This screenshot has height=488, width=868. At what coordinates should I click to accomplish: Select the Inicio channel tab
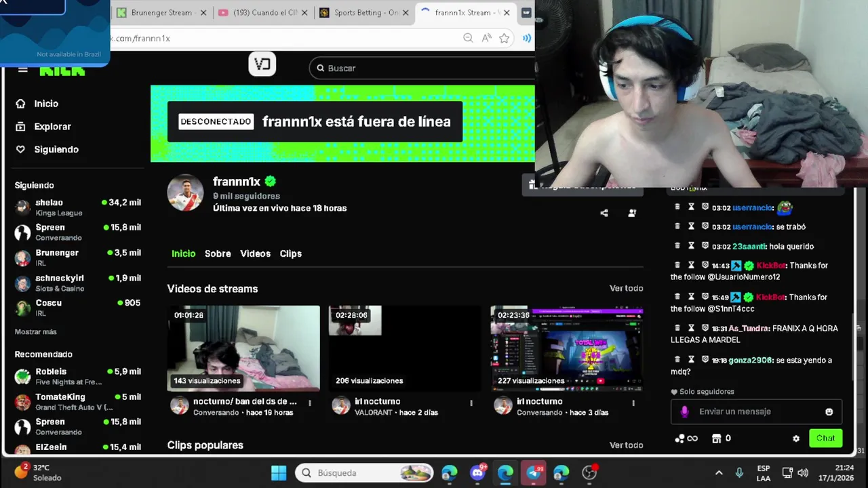(x=183, y=253)
